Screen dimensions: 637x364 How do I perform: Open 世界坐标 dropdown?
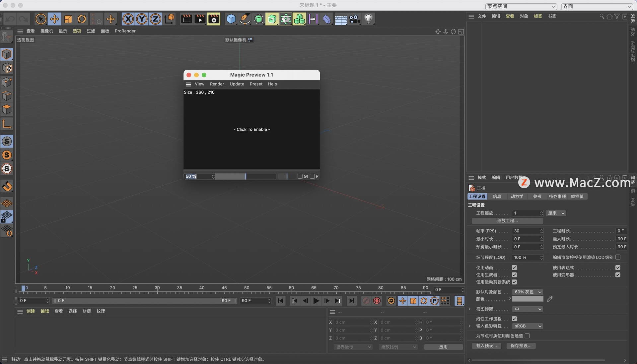353,347
